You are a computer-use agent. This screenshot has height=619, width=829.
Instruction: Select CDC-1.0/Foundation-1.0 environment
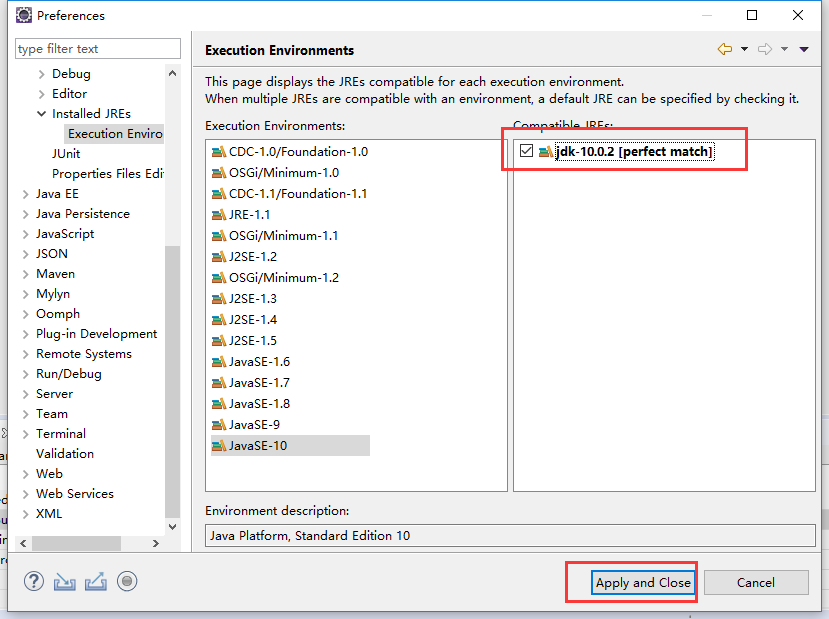point(290,152)
